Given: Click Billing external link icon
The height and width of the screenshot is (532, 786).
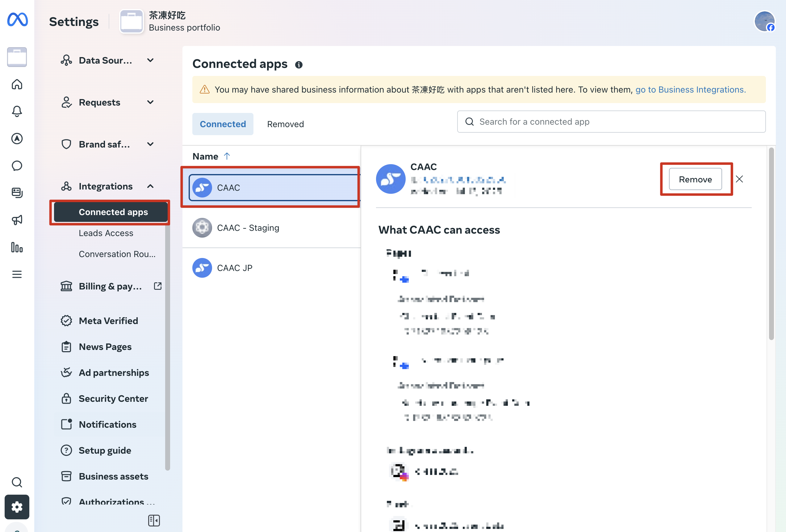Looking at the screenshot, I should 158,286.
